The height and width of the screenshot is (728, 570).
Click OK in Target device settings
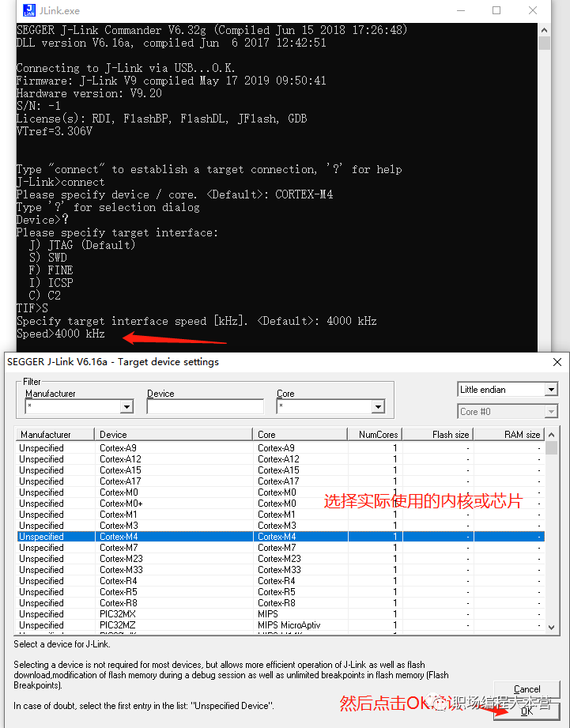pos(527,711)
